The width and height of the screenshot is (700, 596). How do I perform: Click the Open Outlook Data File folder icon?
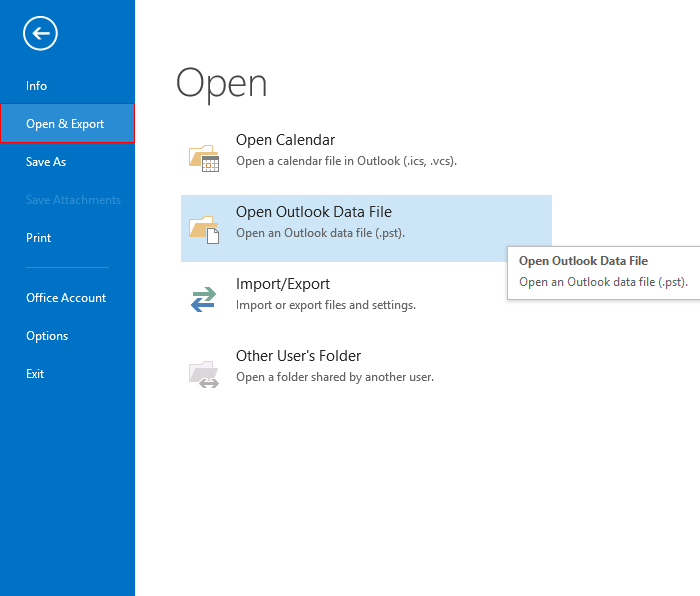tap(204, 229)
